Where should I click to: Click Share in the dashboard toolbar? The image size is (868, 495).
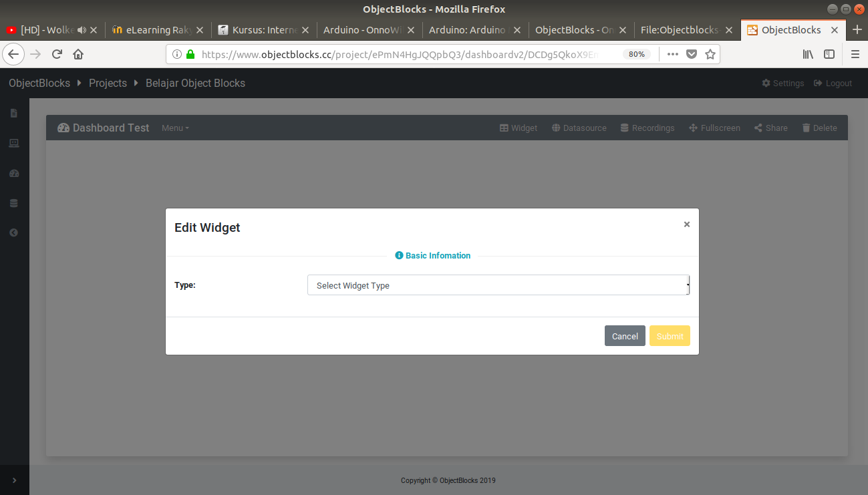(771, 128)
